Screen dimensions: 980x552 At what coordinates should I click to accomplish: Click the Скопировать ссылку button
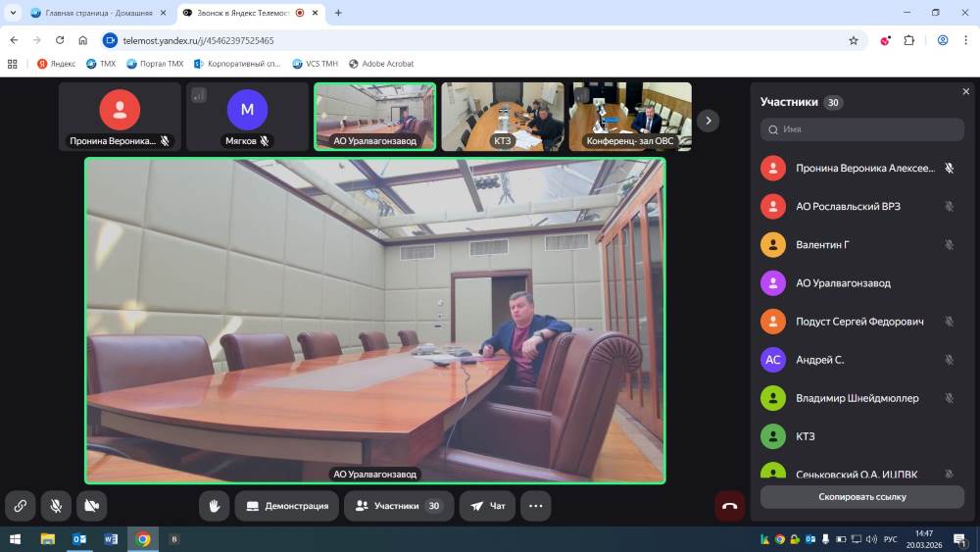coord(861,497)
